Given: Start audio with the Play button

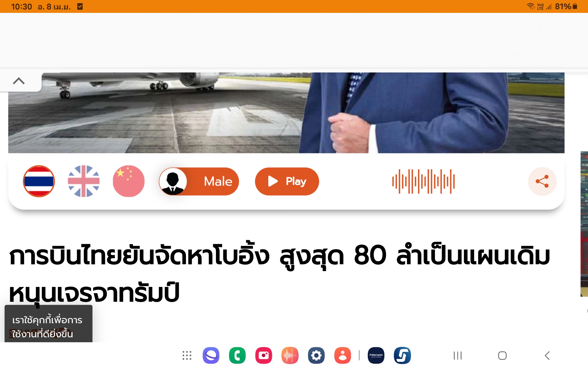Looking at the screenshot, I should [287, 181].
